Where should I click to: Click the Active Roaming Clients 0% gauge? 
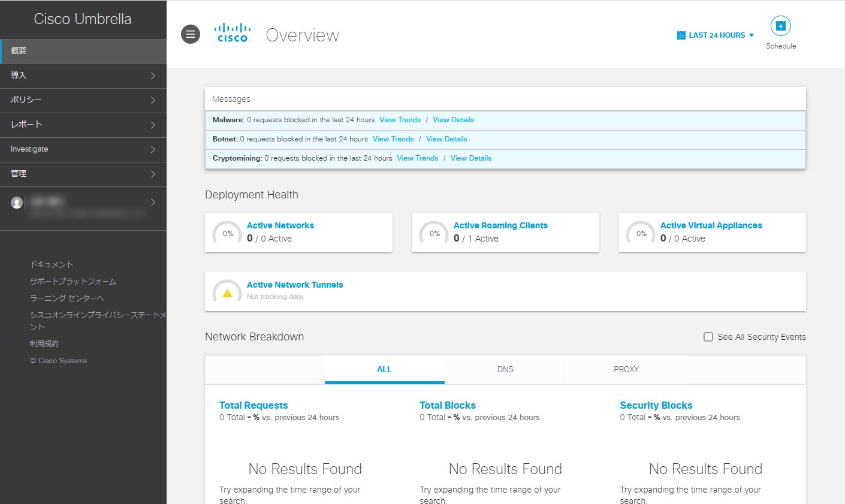point(434,233)
